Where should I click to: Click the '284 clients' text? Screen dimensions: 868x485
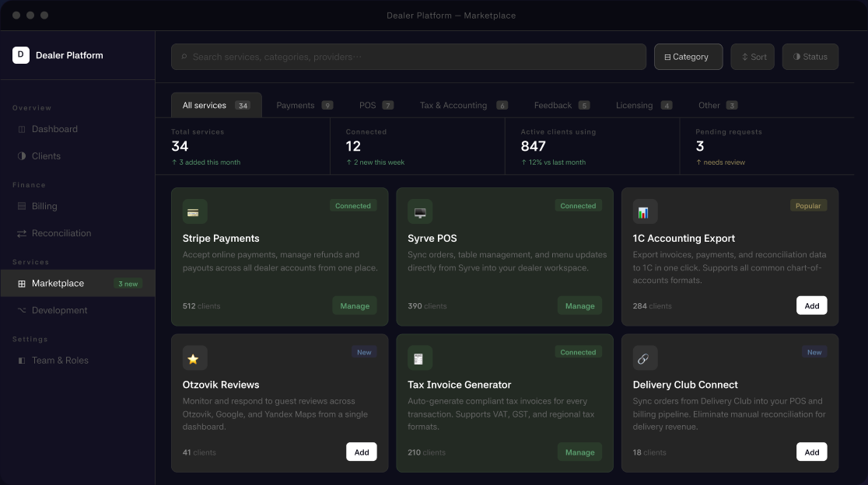click(x=652, y=306)
